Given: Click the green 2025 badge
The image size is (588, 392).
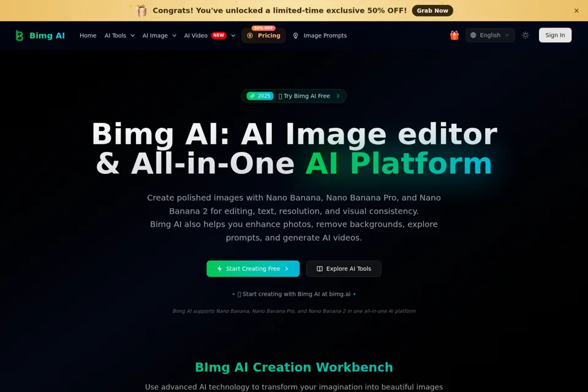Looking at the screenshot, I should click(260, 96).
